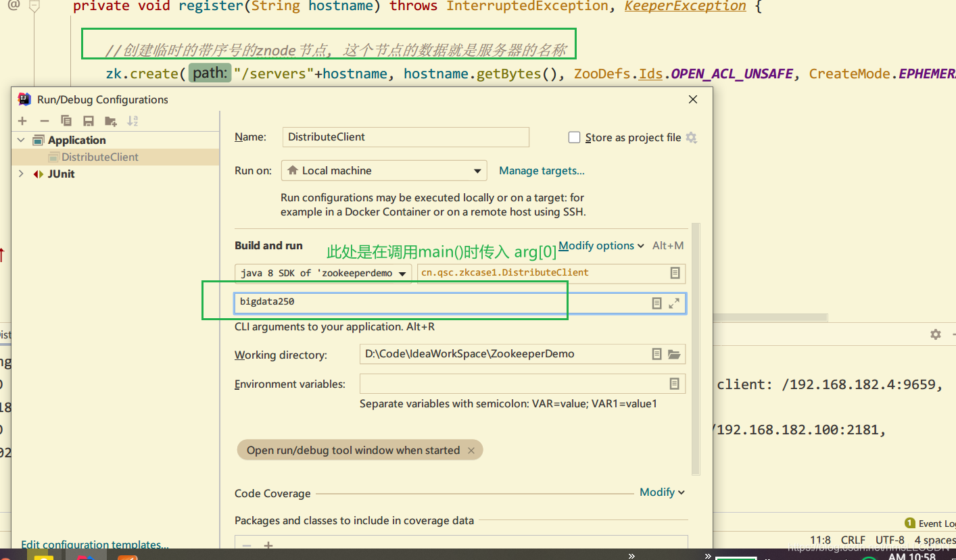Expand the JUnit tree node

[21, 174]
